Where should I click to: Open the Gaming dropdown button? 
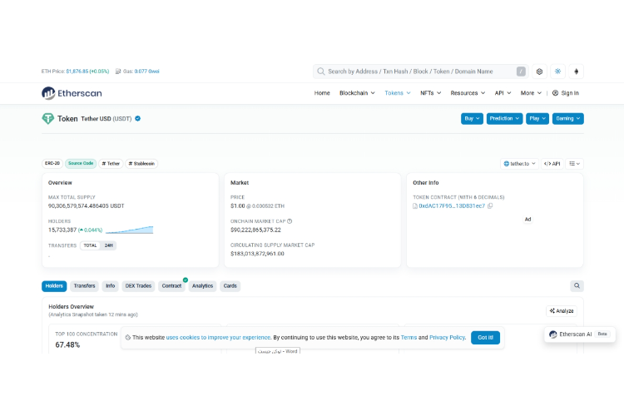click(568, 119)
